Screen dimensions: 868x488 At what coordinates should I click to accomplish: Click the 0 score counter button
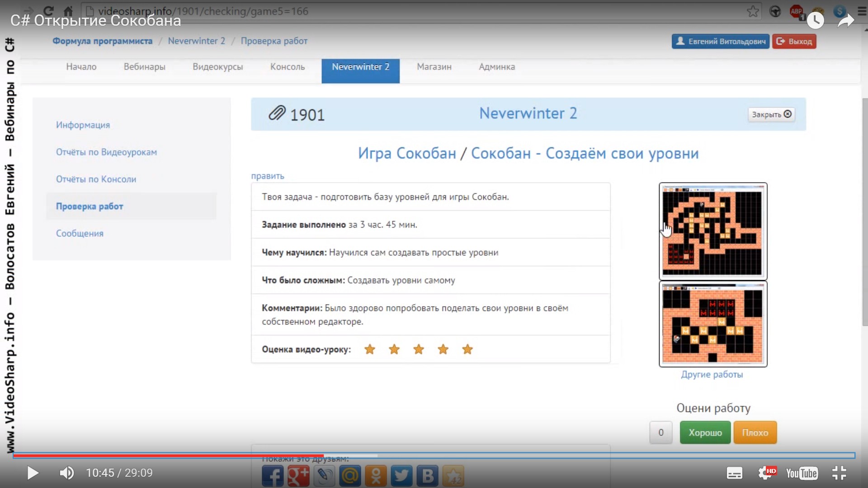coord(661,432)
